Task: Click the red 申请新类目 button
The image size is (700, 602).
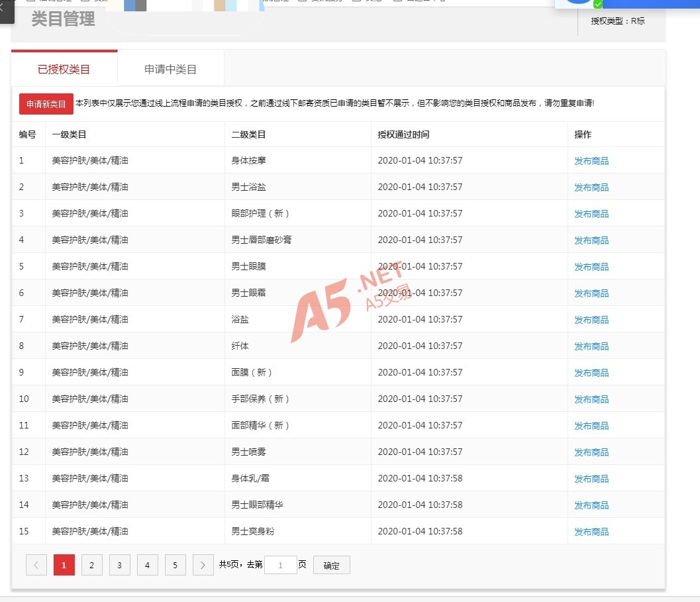Action: (46, 104)
